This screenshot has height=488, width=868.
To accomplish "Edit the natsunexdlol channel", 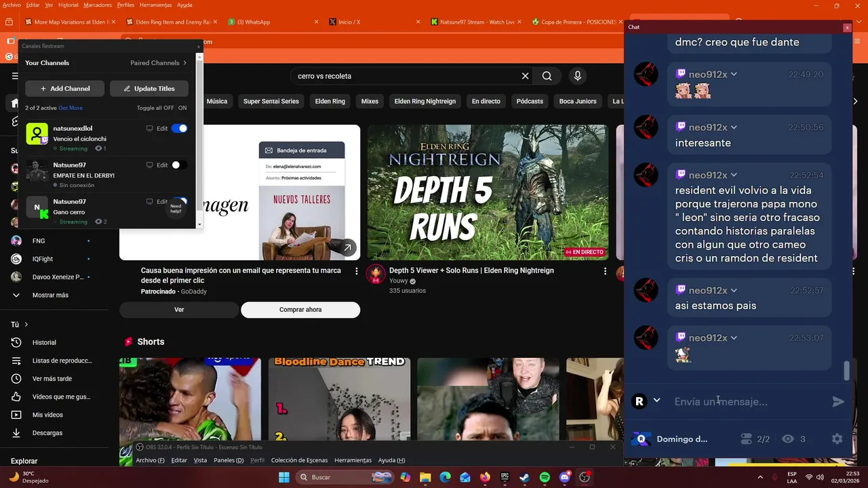I will coord(162,128).
